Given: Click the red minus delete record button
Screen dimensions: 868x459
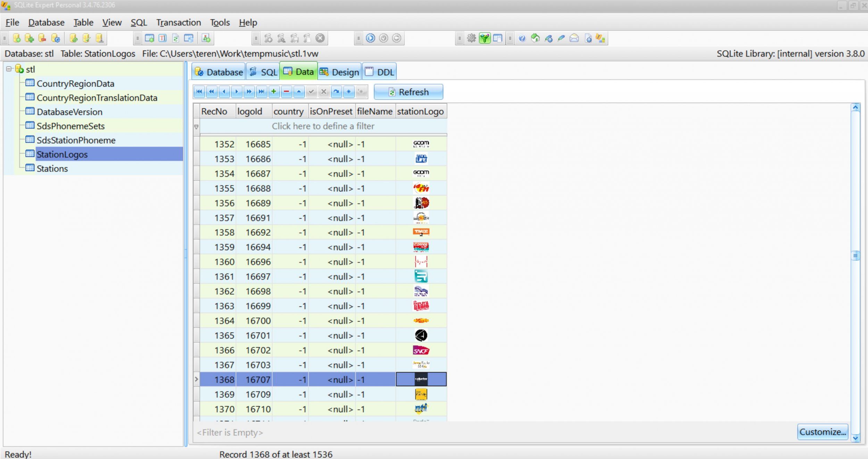Looking at the screenshot, I should coord(286,92).
